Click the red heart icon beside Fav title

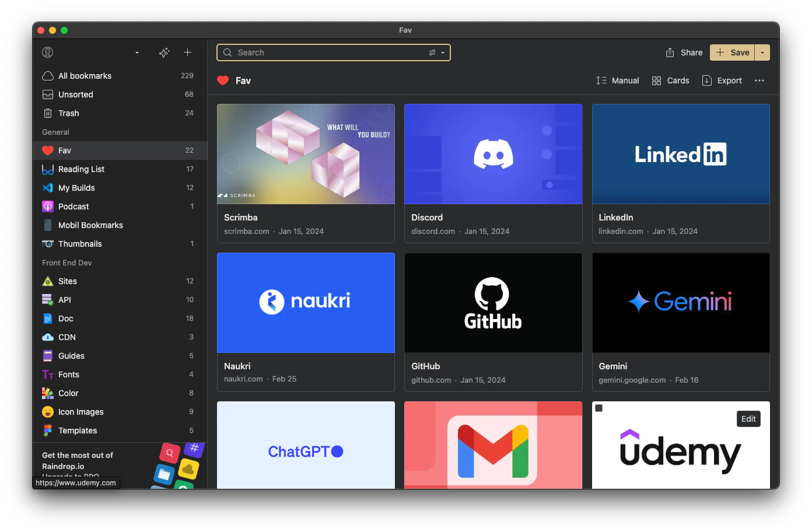(223, 80)
